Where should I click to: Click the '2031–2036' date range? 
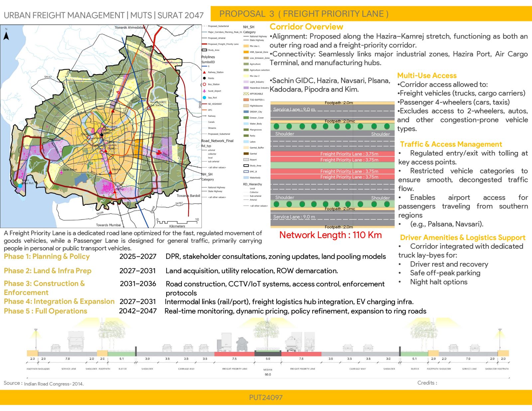click(x=138, y=284)
